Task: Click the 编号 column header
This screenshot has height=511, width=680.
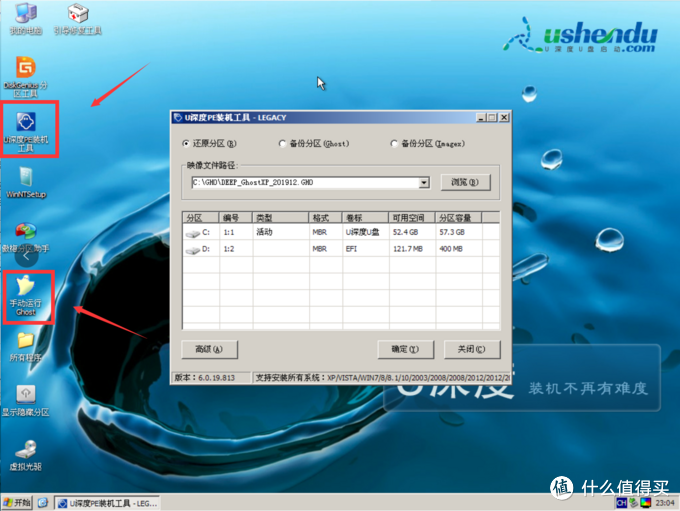Action: 235,217
